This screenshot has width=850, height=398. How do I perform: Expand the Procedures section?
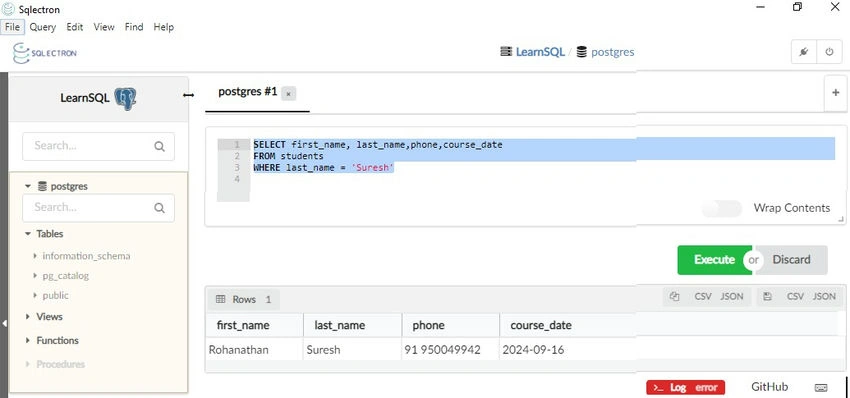28,364
